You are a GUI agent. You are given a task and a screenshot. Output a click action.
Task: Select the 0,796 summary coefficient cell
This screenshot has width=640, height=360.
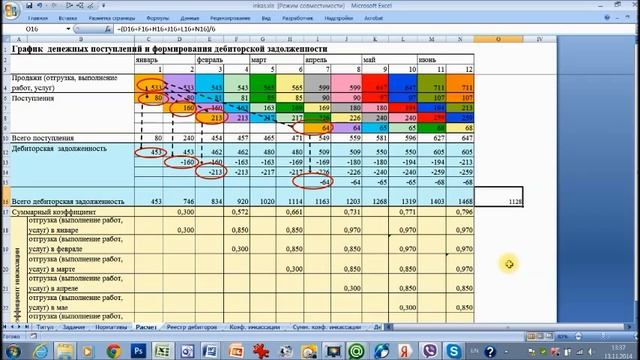coord(460,212)
